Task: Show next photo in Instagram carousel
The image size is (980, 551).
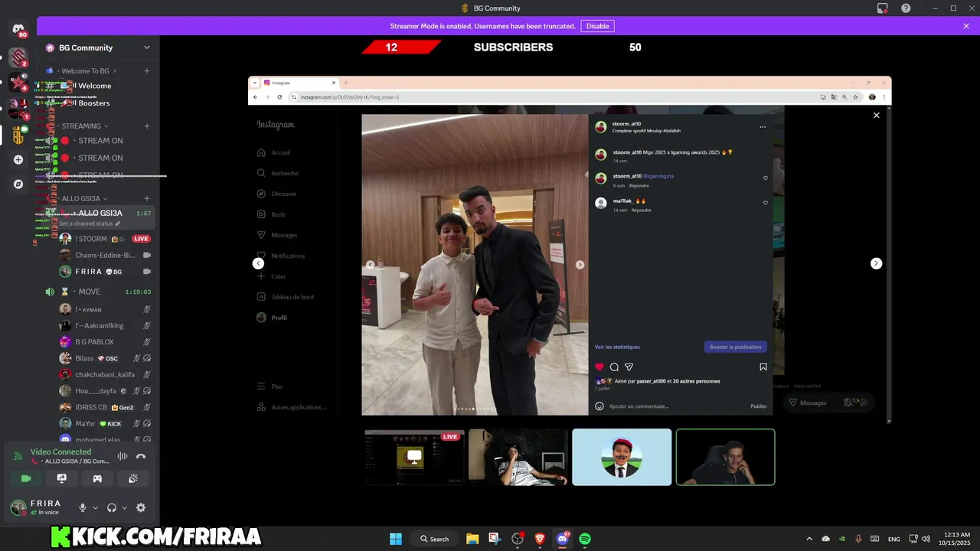Action: [580, 265]
